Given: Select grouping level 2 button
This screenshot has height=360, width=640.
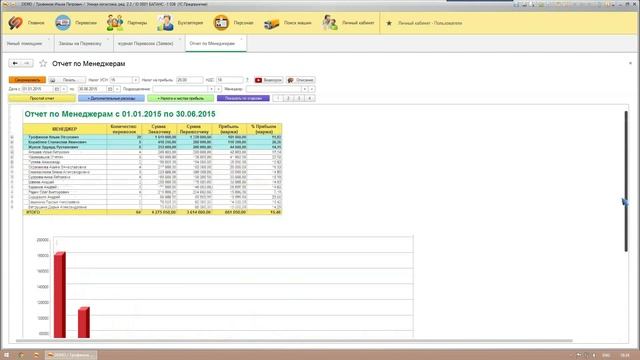Looking at the screenshot, I should (288, 98).
